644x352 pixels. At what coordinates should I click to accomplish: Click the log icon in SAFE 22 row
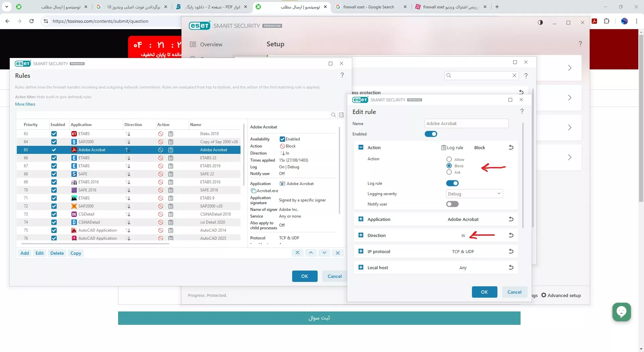(x=171, y=174)
